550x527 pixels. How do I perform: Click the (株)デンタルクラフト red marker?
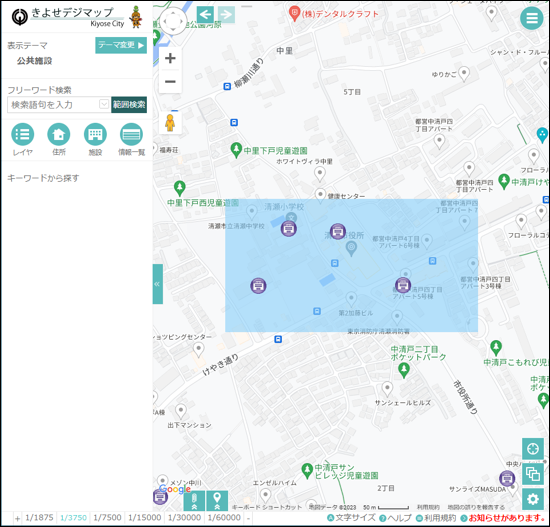point(294,14)
